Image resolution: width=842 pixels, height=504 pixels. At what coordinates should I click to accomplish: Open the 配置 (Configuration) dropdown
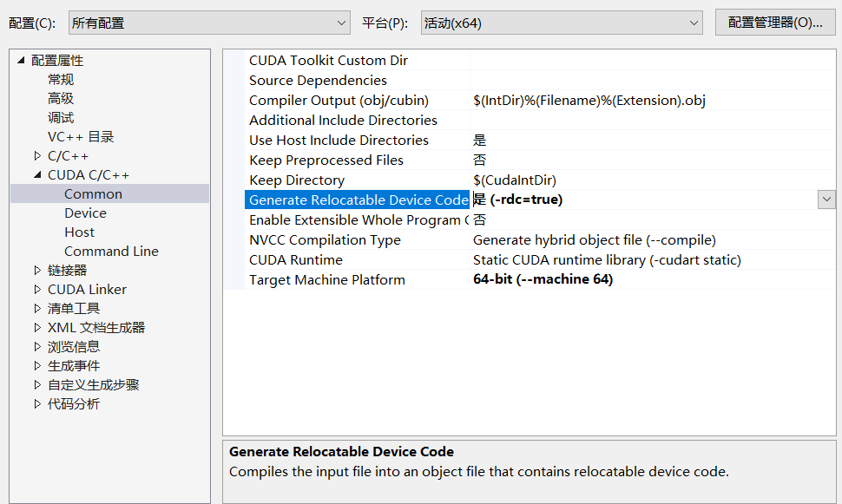coord(208,23)
